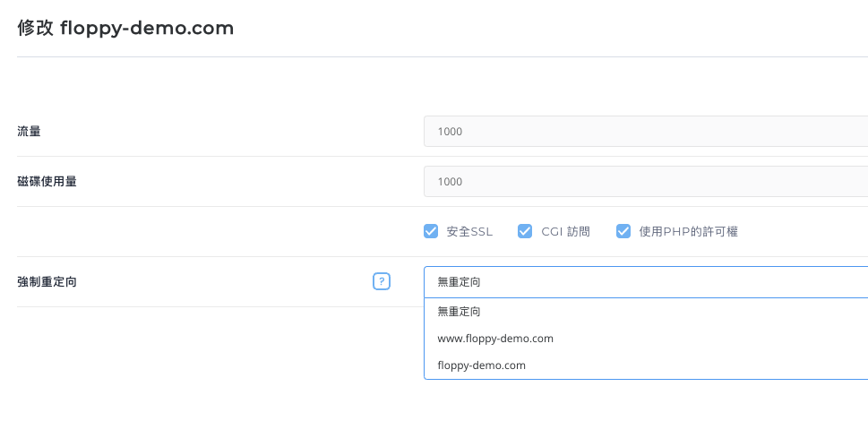Viewport: 868px width, 421px height.
Task: Click blank row area left of 安全SSL checkbox
Action: click(215, 231)
